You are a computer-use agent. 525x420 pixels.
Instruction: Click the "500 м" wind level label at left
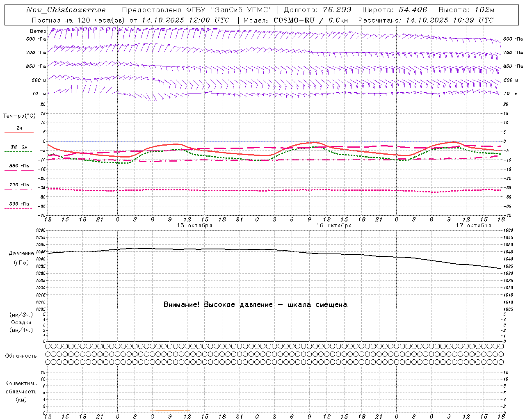(x=39, y=80)
